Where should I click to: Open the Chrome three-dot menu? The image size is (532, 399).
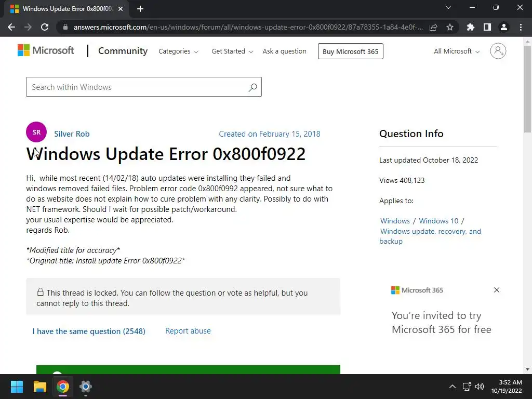(521, 27)
